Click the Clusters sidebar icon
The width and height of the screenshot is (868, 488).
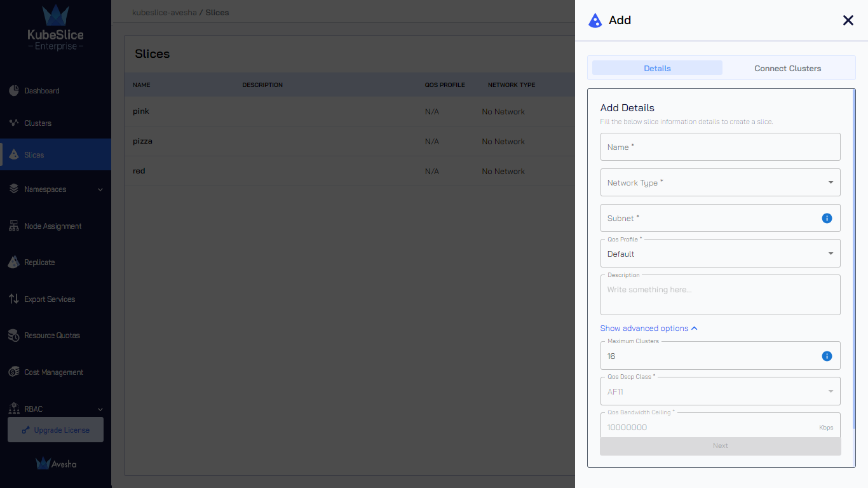14,123
